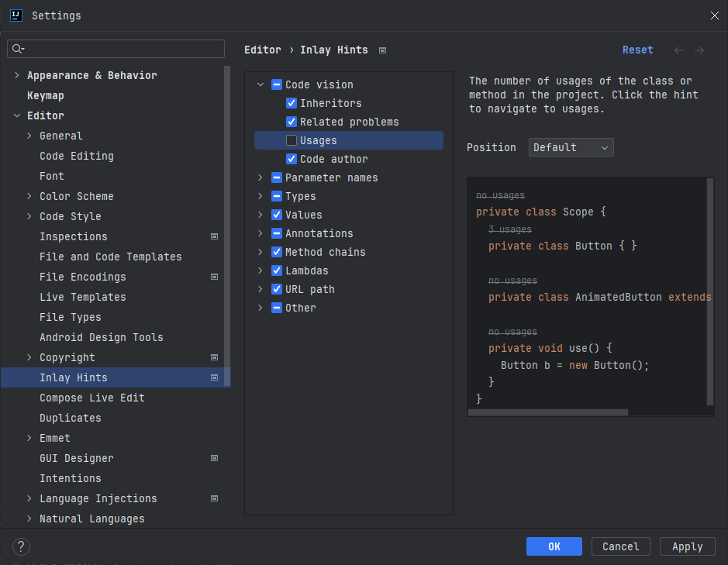Viewport: 728px width, 565px height.
Task: Toggle the Types checkbox
Action: pyautogui.click(x=277, y=196)
